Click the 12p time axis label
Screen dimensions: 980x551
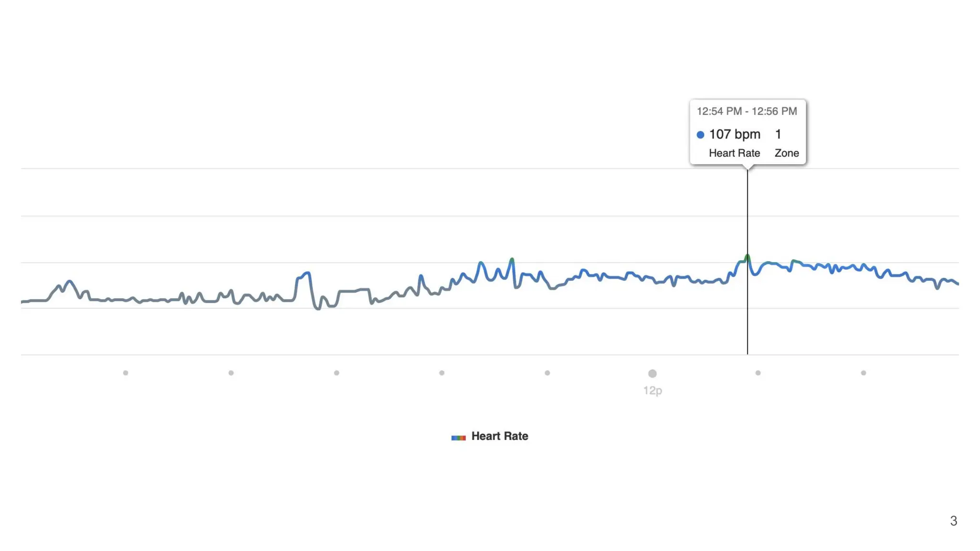pos(652,391)
